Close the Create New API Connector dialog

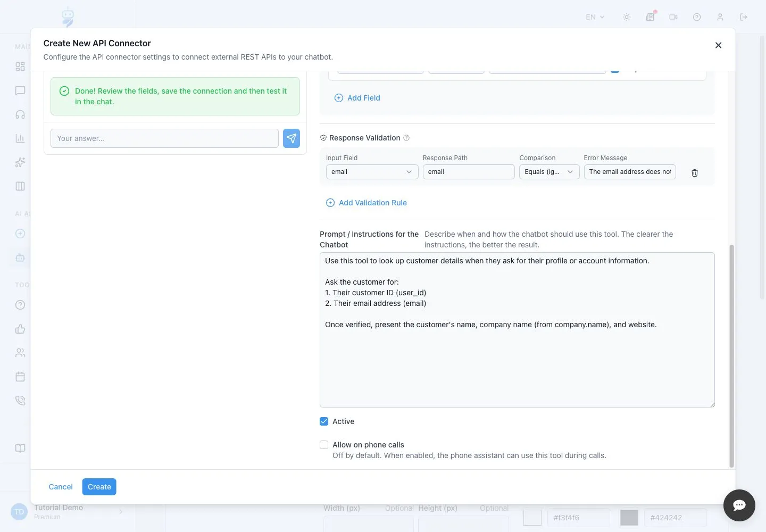click(x=718, y=45)
